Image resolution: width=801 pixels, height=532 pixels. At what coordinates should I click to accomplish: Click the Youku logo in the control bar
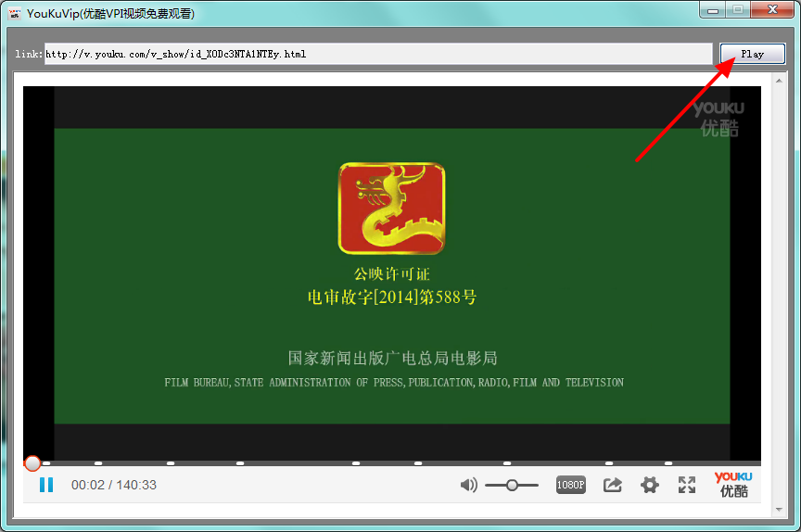[733, 484]
